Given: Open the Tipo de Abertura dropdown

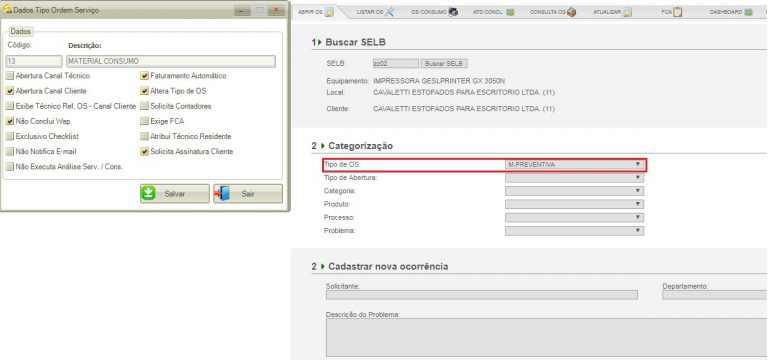Looking at the screenshot, I should pos(574,178).
